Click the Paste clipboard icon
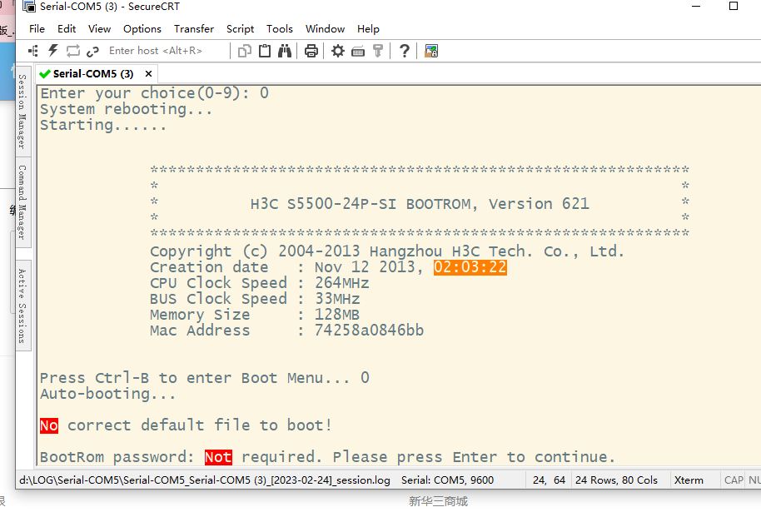 (x=265, y=51)
